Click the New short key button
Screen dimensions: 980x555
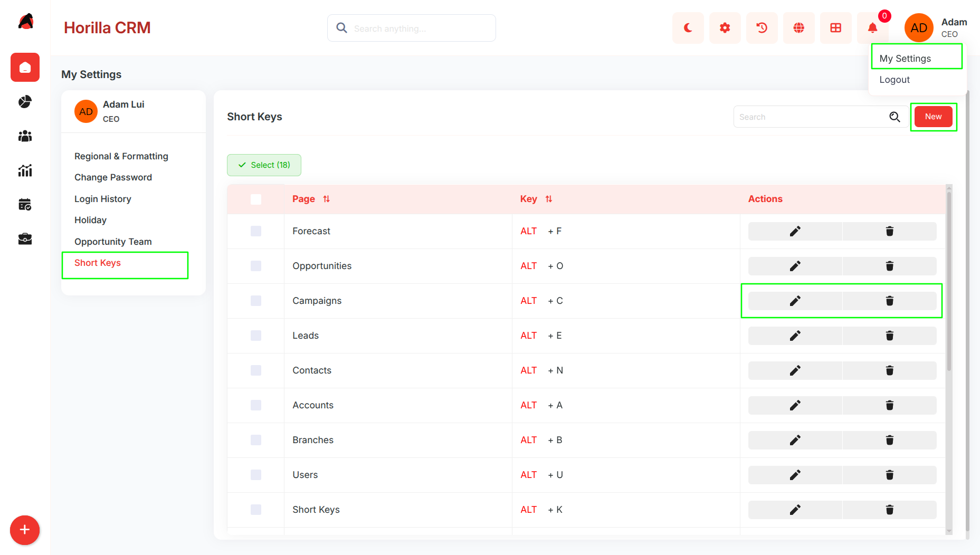(x=933, y=117)
